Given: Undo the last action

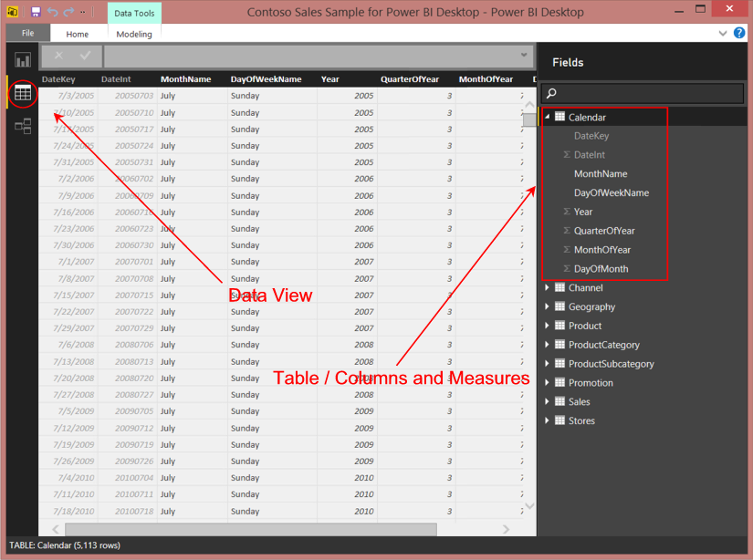Looking at the screenshot, I should (x=52, y=12).
